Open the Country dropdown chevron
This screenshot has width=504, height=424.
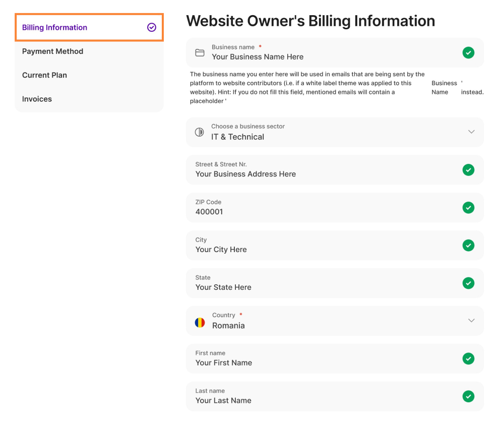point(471,321)
